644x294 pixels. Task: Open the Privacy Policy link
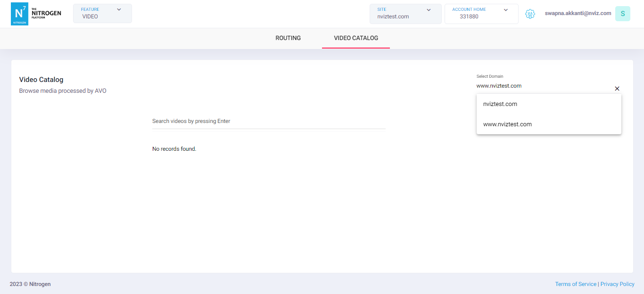tap(617, 284)
